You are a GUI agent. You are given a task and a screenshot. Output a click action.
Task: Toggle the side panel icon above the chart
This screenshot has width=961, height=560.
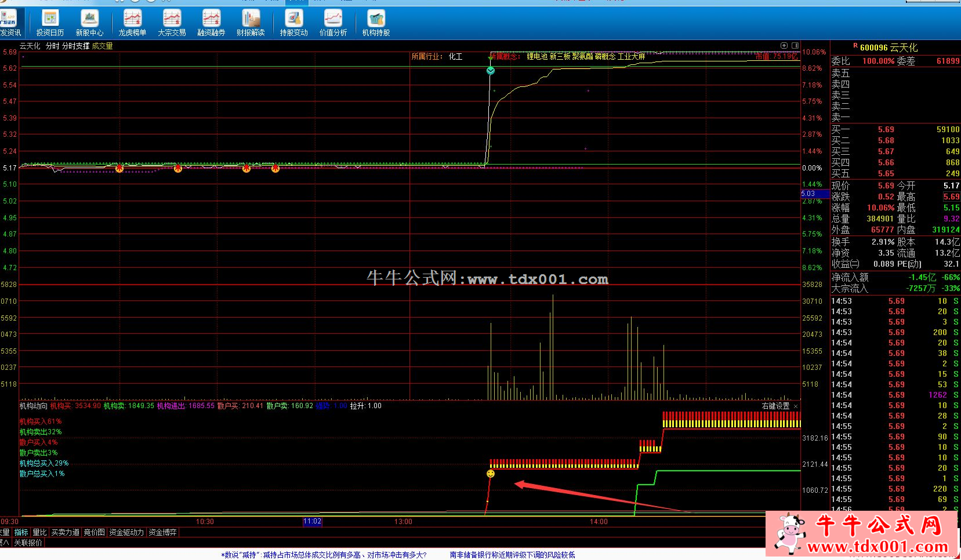(795, 45)
